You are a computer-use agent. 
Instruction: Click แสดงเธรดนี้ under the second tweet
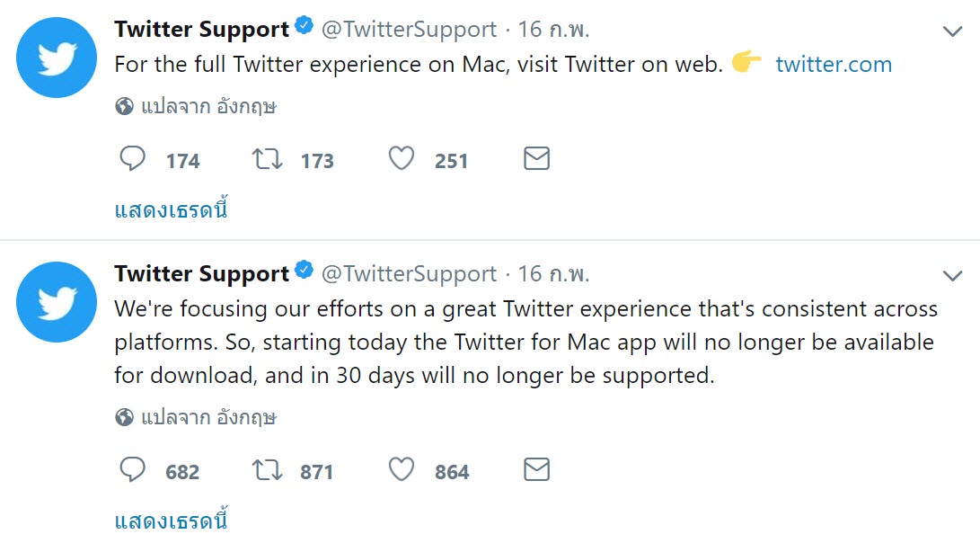171,518
